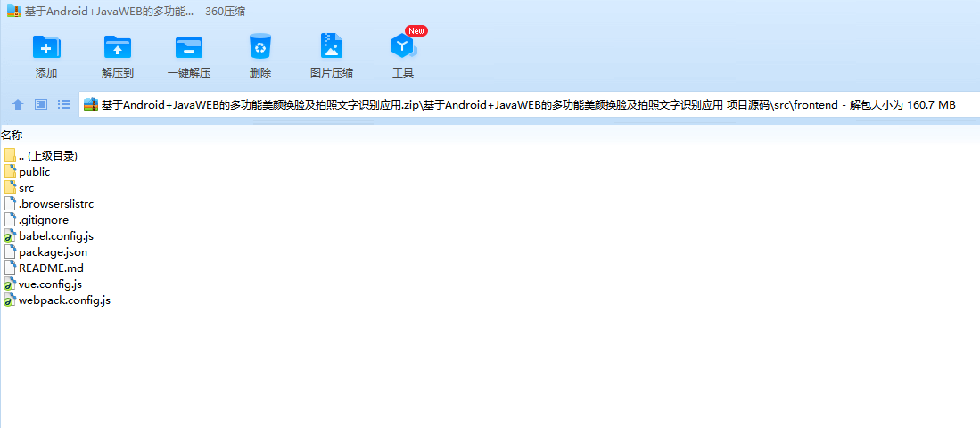Click the archive path address field
Viewport: 980px width, 428px height.
click(529, 104)
